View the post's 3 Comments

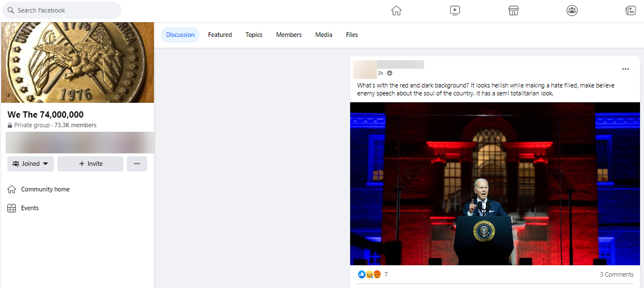click(617, 274)
